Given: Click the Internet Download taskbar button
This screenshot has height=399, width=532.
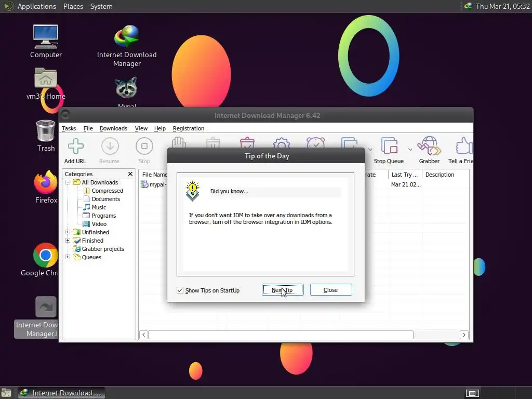Looking at the screenshot, I should tap(61, 393).
